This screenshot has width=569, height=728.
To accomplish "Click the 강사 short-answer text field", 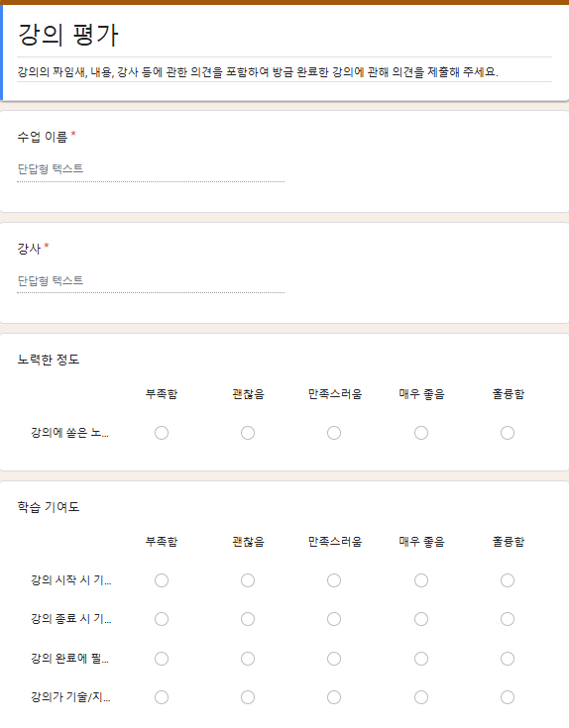I will pyautogui.click(x=151, y=281).
